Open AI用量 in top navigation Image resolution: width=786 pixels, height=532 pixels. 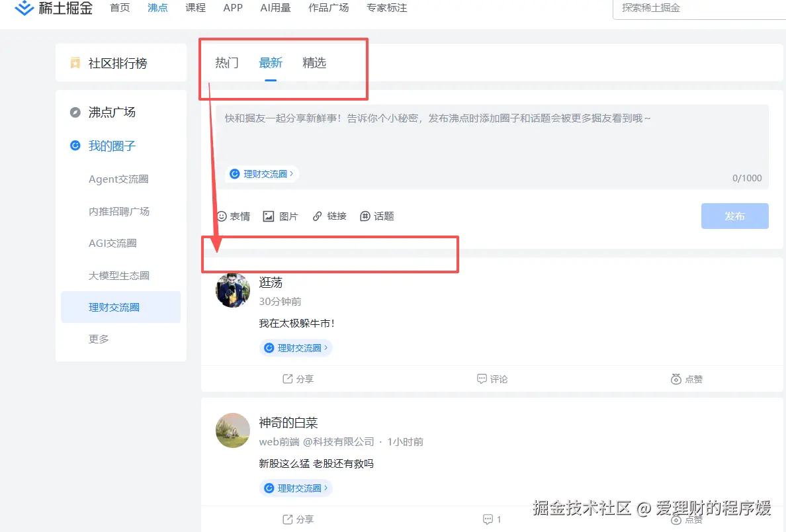(275, 8)
